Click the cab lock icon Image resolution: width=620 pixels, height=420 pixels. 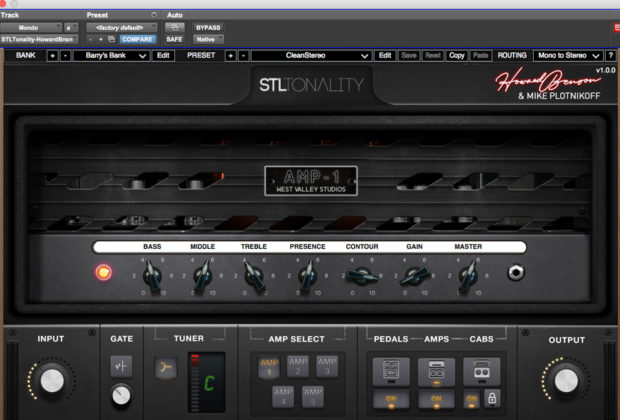pos(492,398)
